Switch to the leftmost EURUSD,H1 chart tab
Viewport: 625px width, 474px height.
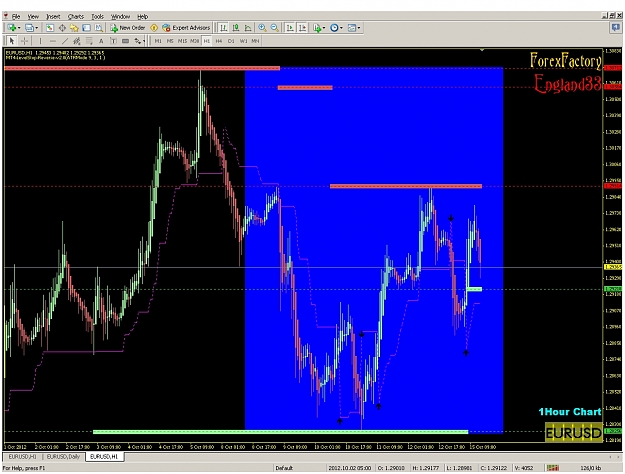pyautogui.click(x=22, y=456)
